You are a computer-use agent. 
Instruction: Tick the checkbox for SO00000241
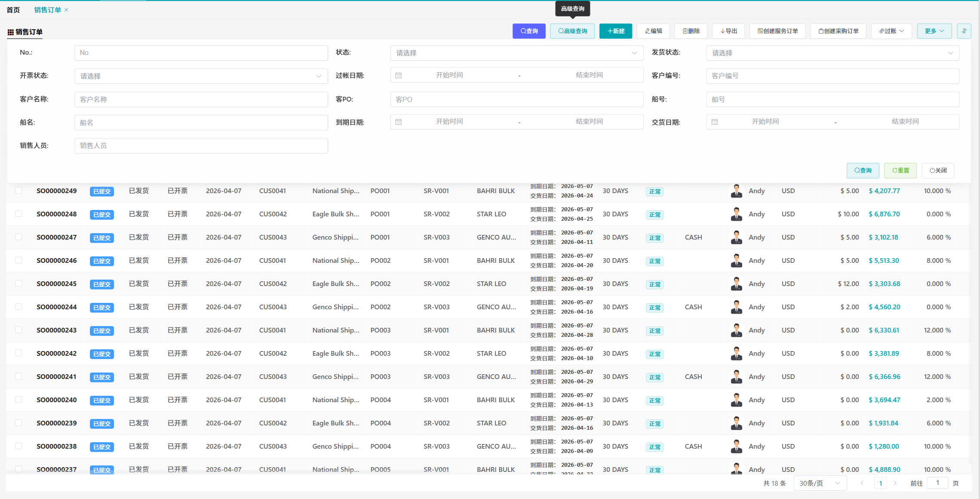pyautogui.click(x=18, y=376)
